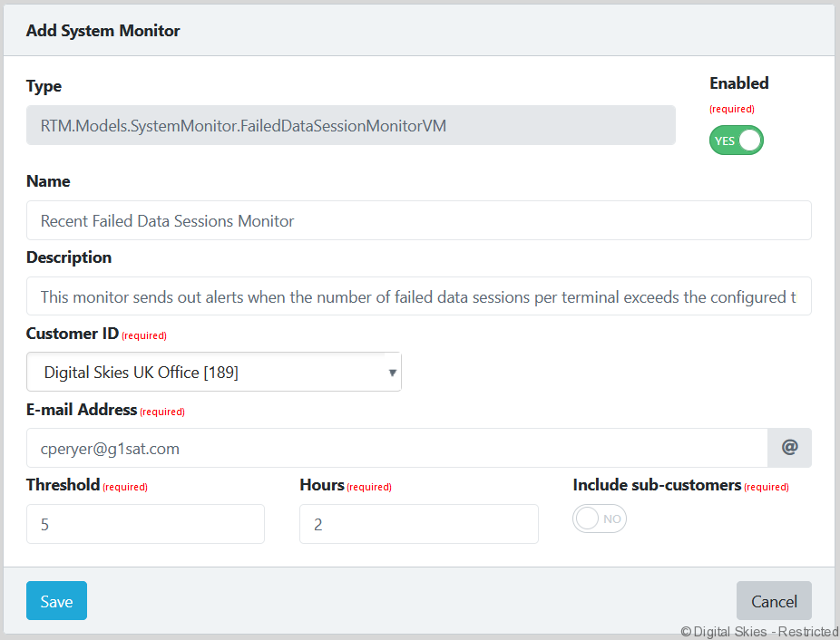Screen dimensions: 840x640
Task: Click the Threshold label text
Action: pos(63,485)
